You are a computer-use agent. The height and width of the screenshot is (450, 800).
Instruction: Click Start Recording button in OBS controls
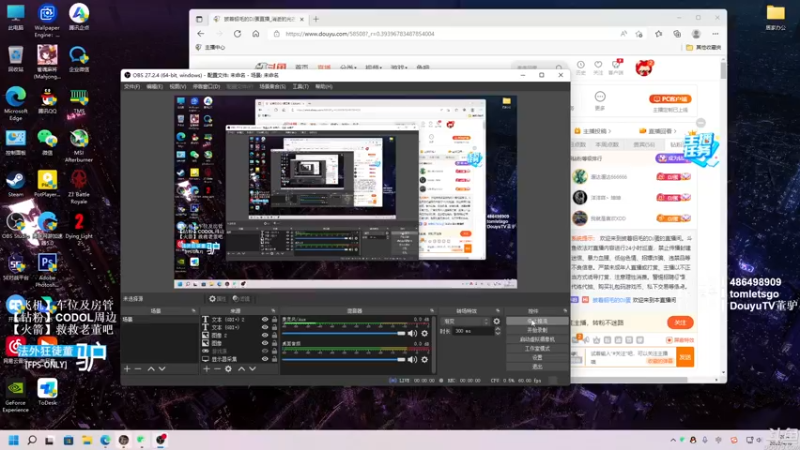[537, 330]
